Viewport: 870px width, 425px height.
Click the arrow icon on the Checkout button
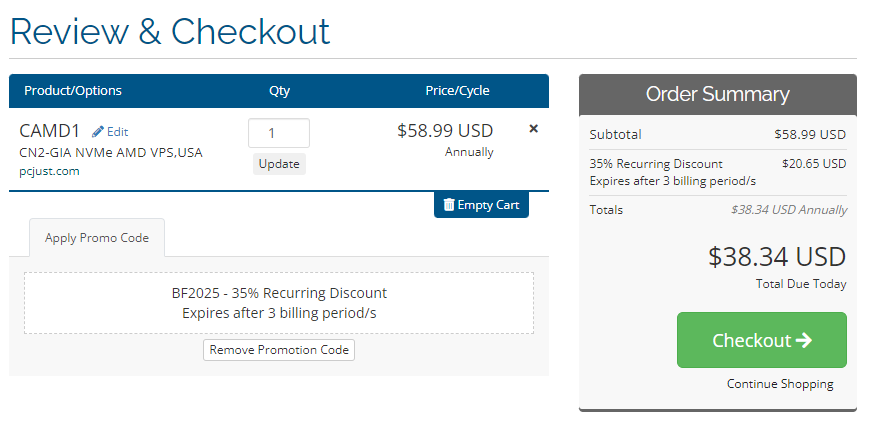point(803,341)
